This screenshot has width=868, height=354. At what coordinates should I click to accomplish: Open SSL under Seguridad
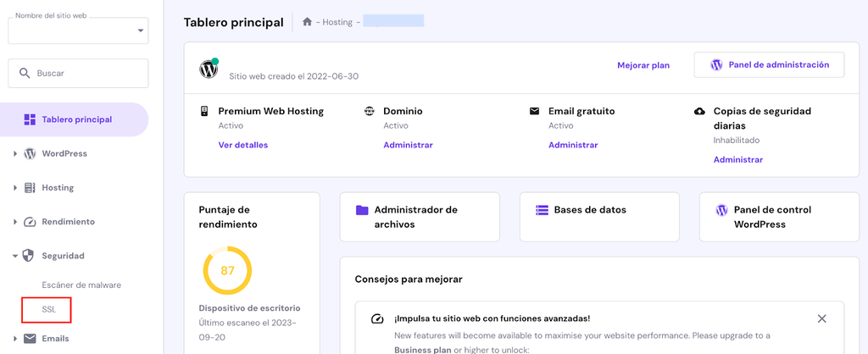[48, 310]
